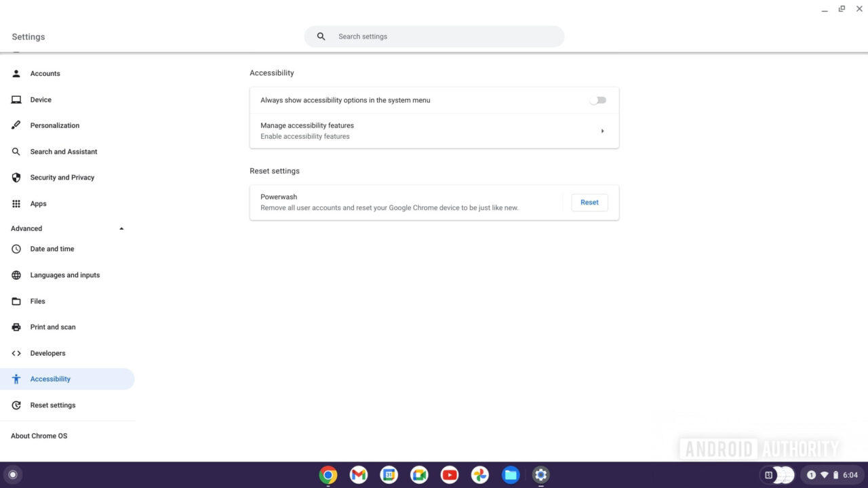Open the launcher circle button on the shelf

point(12,475)
